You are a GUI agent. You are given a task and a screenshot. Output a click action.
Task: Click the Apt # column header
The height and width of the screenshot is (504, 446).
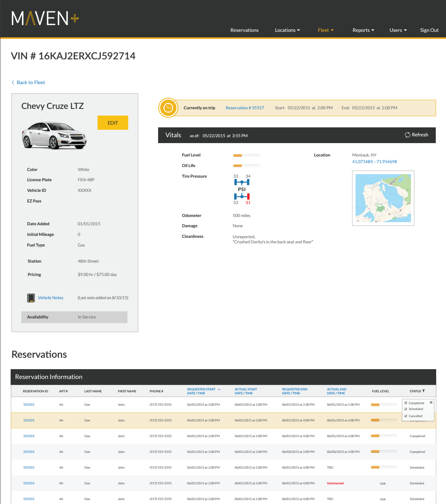pos(63,391)
